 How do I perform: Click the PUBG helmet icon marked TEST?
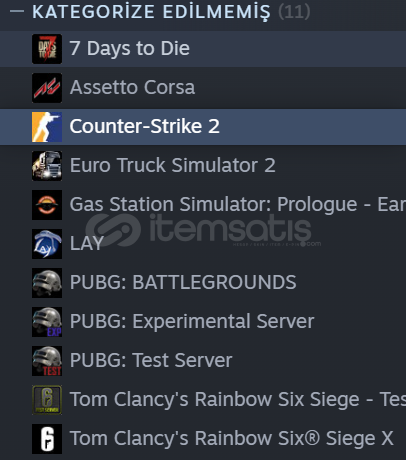pyautogui.click(x=47, y=361)
